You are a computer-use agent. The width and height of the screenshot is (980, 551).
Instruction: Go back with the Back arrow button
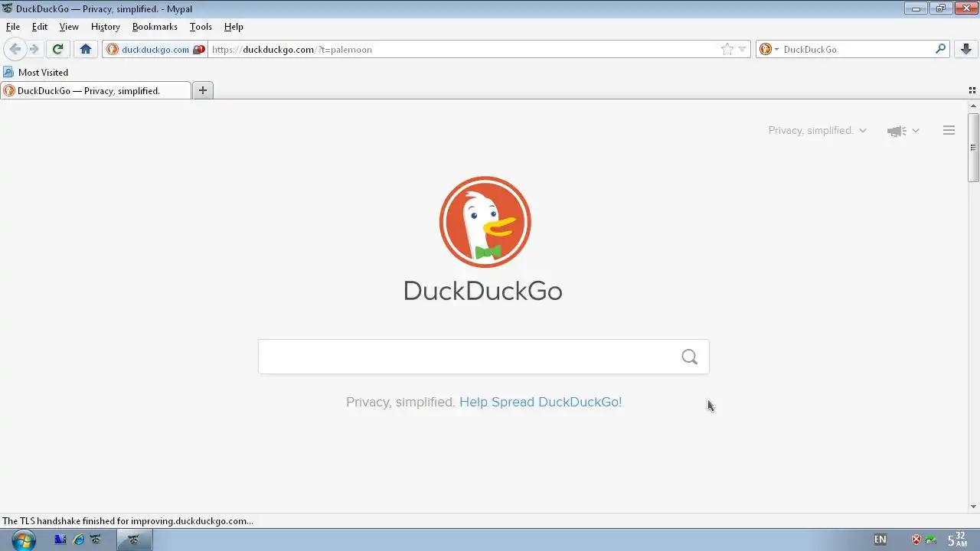tap(15, 49)
